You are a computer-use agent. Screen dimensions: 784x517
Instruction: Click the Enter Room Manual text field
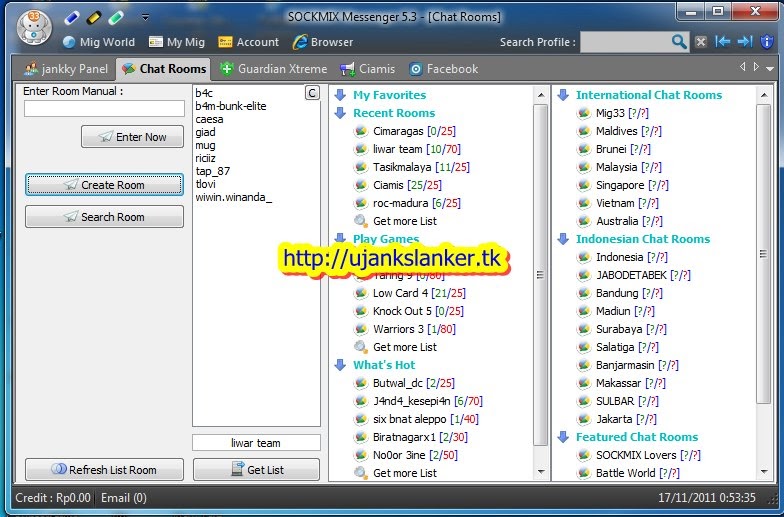(x=104, y=108)
